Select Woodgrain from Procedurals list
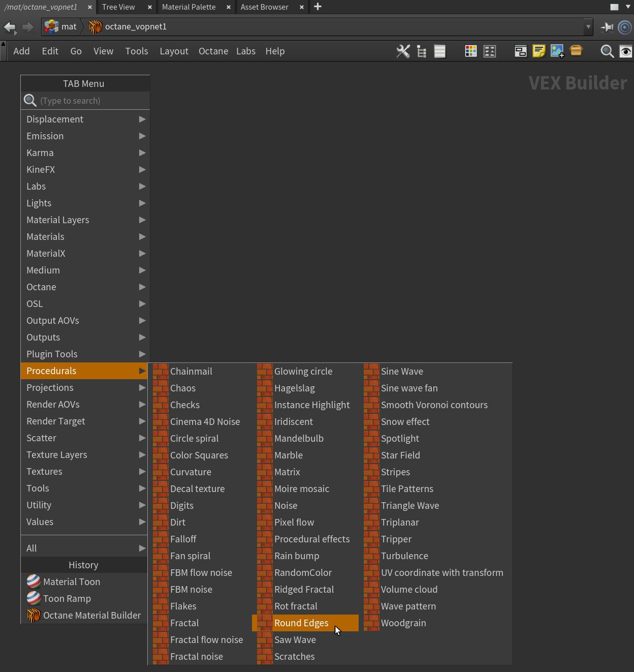Screen dimensions: 634x672 click(x=403, y=623)
